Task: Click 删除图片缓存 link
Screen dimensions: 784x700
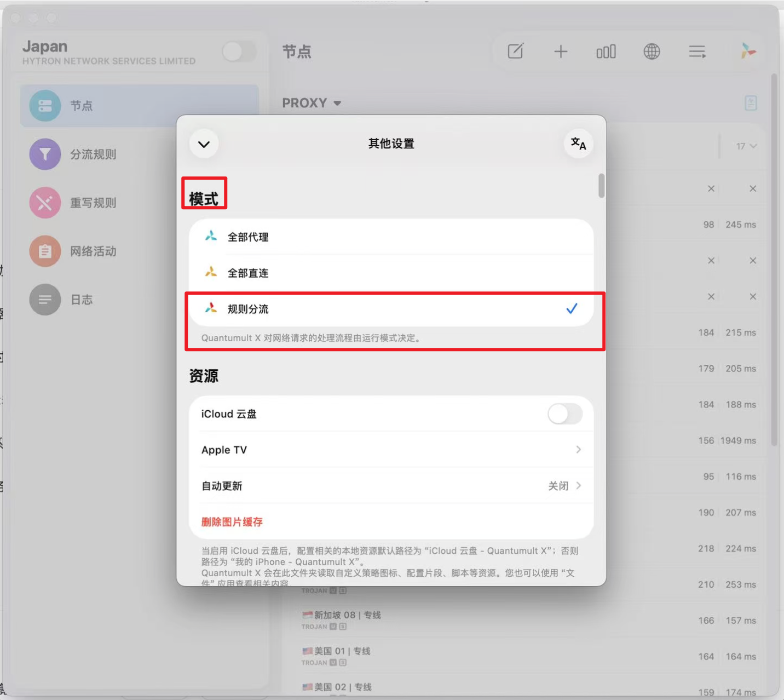Action: tap(232, 522)
